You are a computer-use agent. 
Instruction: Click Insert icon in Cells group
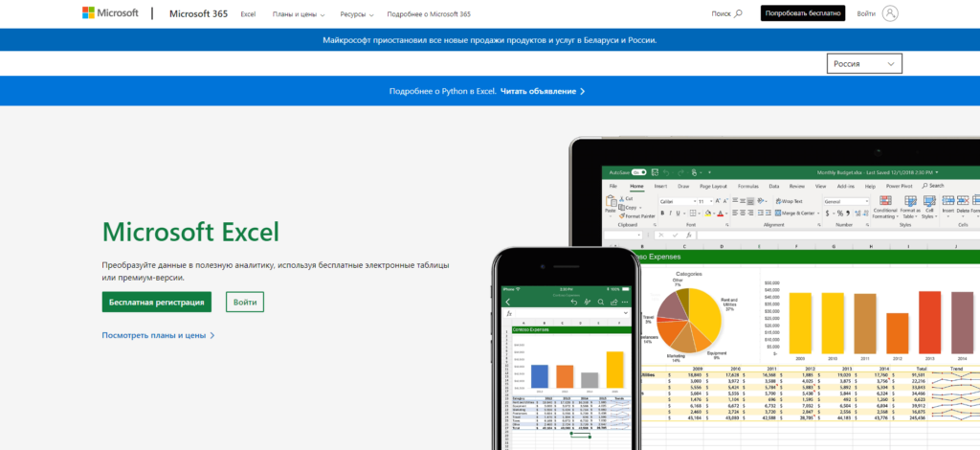click(x=948, y=201)
